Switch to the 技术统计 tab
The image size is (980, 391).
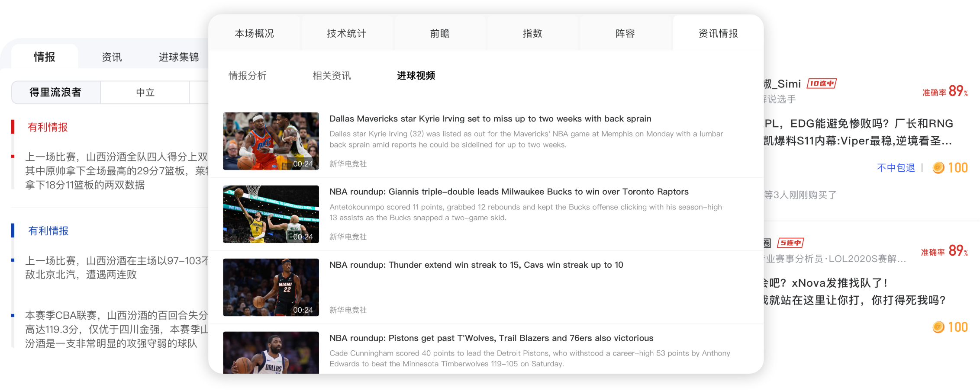coord(347,33)
